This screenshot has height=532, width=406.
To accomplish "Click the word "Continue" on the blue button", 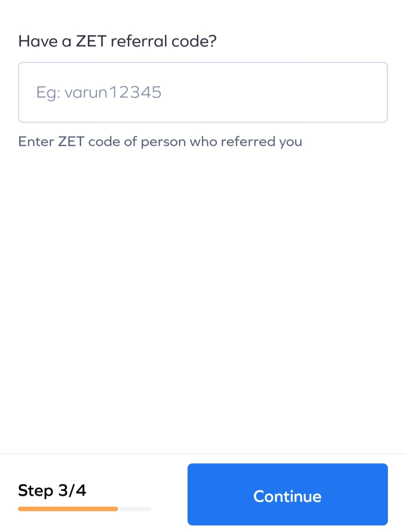I will pyautogui.click(x=288, y=496).
